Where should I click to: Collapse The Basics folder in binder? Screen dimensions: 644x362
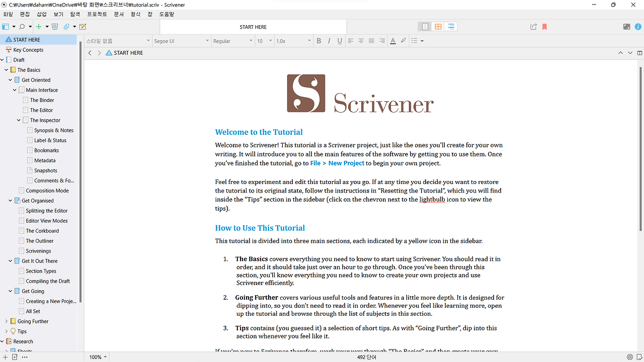point(7,70)
